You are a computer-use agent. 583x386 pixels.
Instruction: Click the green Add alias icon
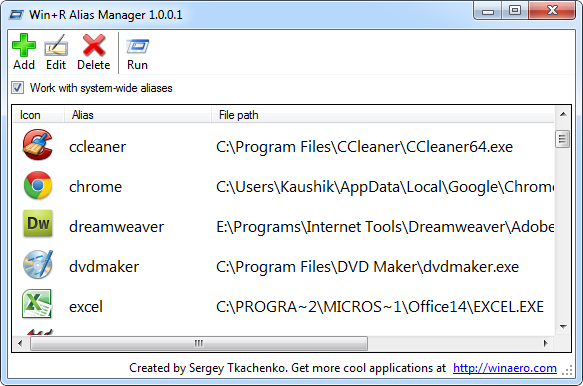(x=24, y=45)
